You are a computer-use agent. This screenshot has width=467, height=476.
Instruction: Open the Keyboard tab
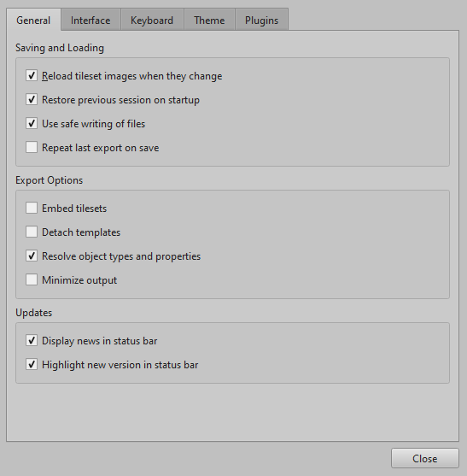[x=152, y=21]
